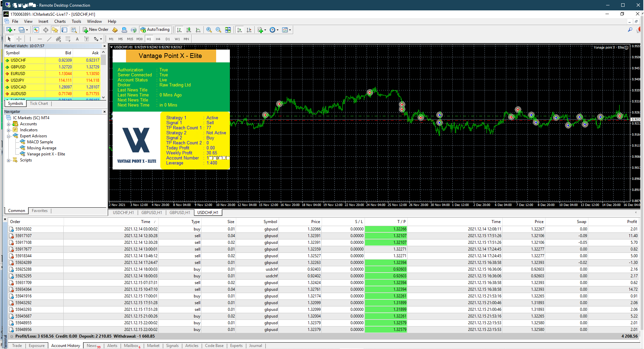Screen dimensions: 644x349
Task: Open the News tab in Terminal
Action: click(93, 346)
